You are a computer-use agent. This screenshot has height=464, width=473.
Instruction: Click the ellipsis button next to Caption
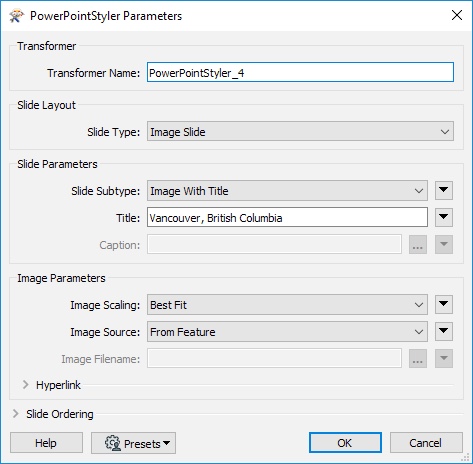pos(418,245)
